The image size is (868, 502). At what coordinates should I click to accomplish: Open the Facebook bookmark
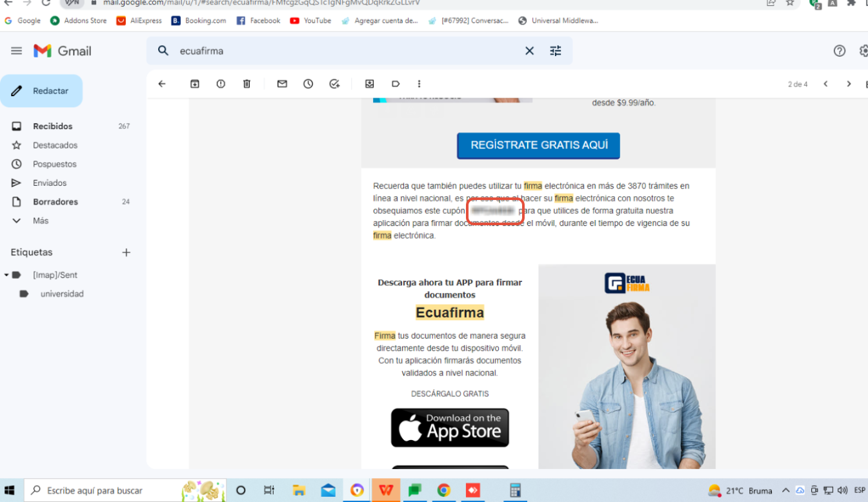click(258, 21)
